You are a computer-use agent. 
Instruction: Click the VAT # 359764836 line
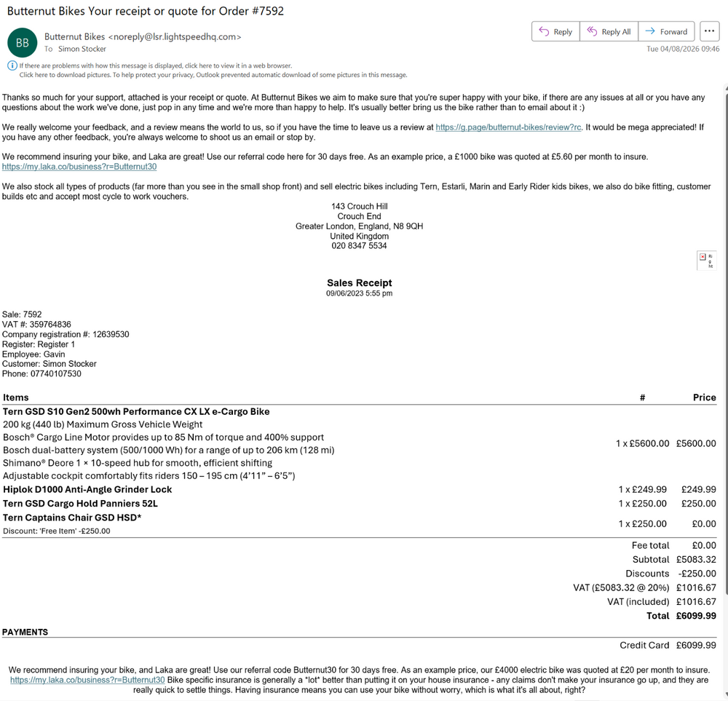coord(36,325)
